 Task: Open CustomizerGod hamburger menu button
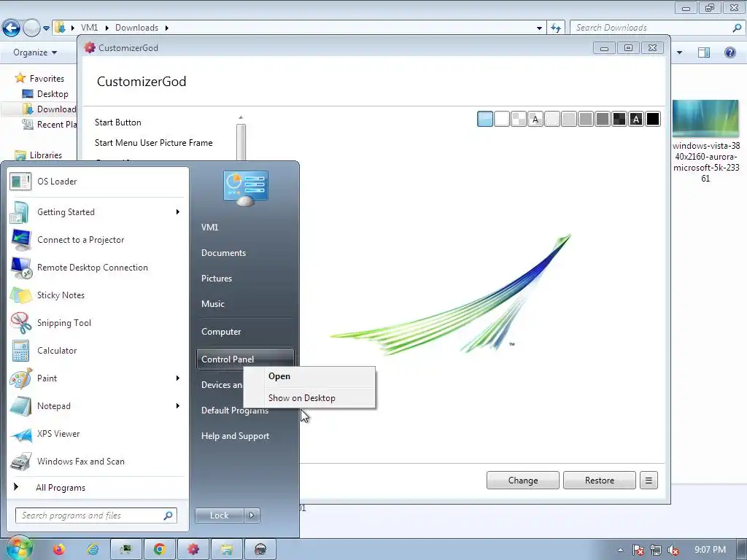pos(649,481)
